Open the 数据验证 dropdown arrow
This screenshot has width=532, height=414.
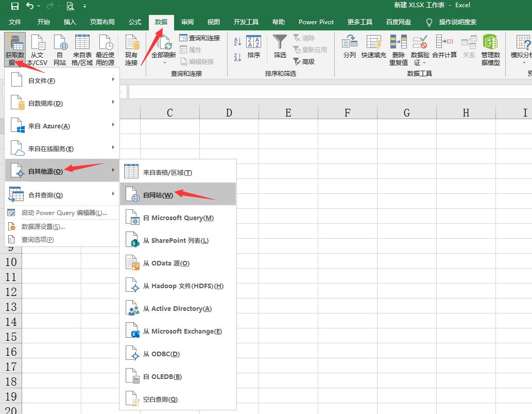424,63
